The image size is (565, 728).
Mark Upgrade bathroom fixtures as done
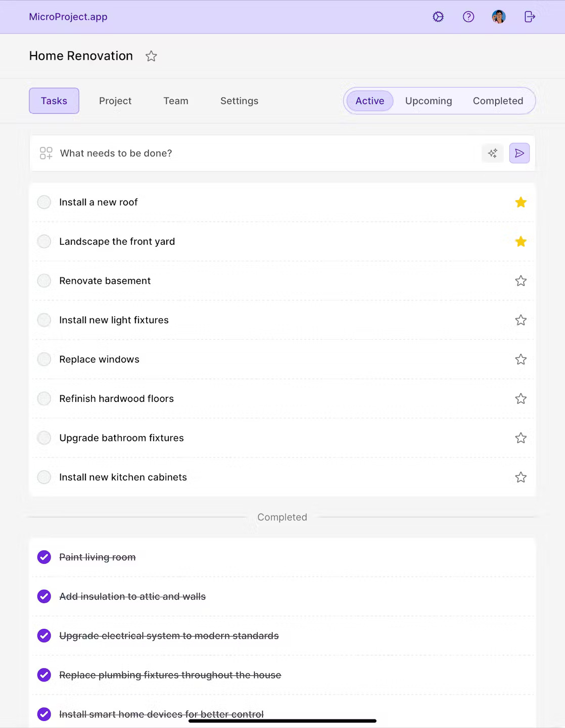point(44,438)
